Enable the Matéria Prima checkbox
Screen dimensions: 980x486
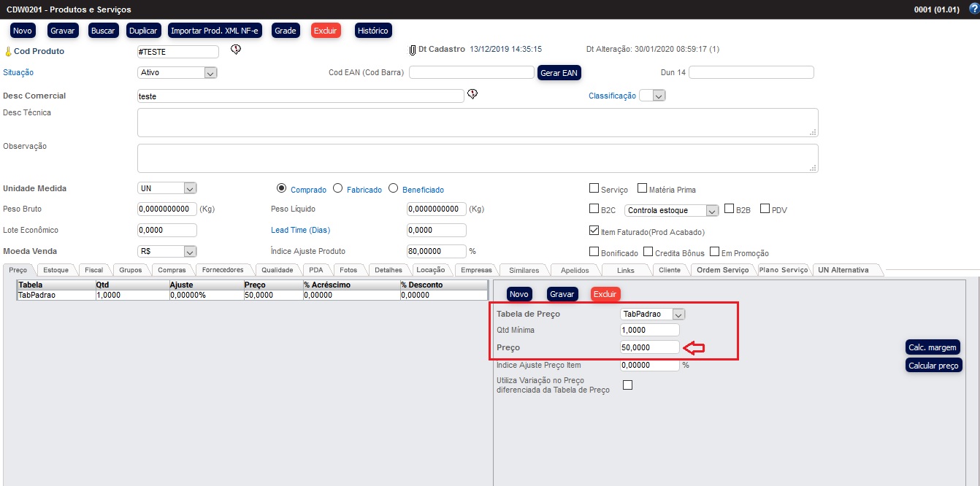pos(643,189)
